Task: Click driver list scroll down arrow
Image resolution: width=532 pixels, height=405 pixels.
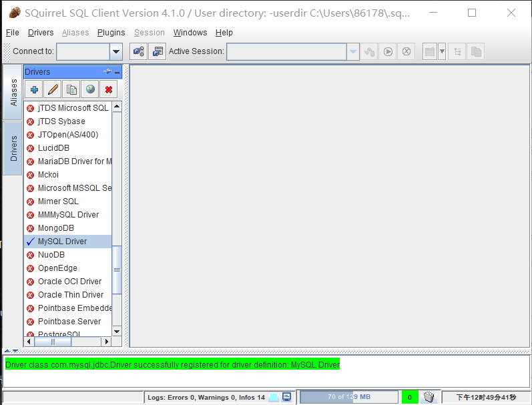Action: pos(117,332)
